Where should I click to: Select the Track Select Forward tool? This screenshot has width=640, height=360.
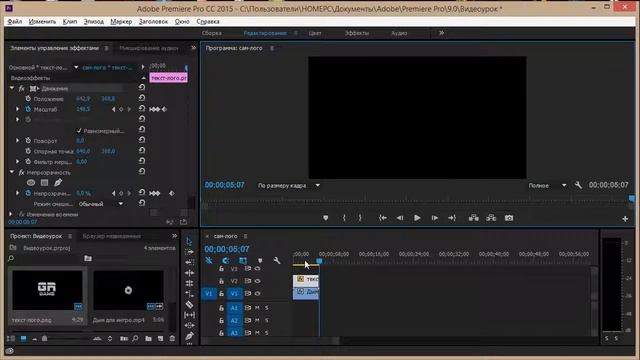(189, 252)
